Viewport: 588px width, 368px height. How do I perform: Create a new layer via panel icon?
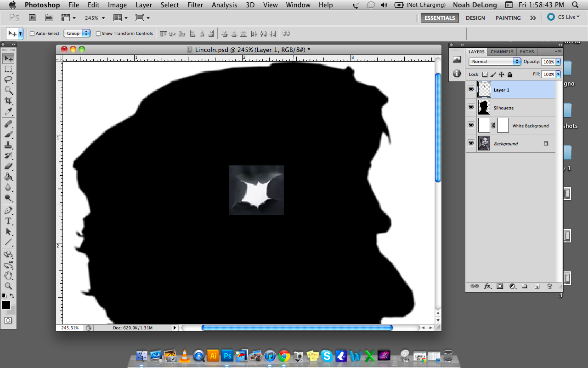click(537, 286)
